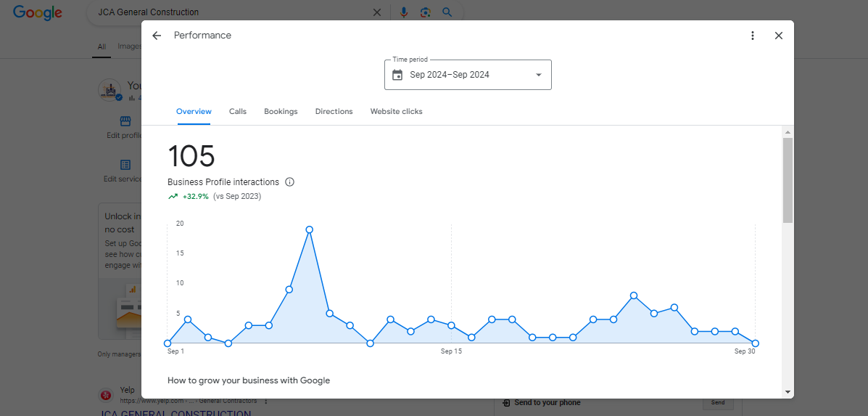This screenshot has width=868, height=416.
Task: Click the calendar icon in Time period
Action: tap(397, 75)
